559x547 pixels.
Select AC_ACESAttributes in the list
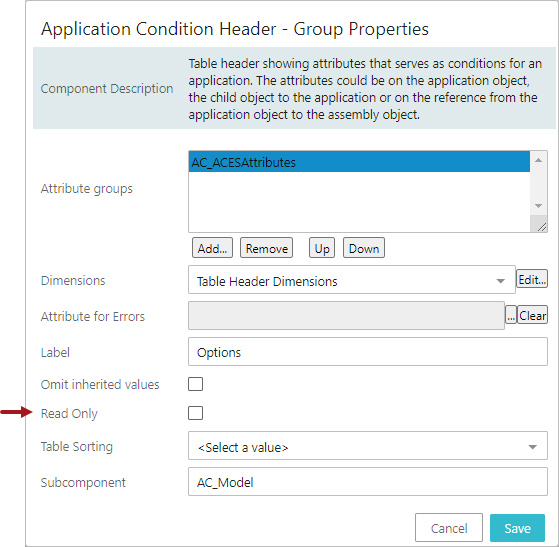pos(359,162)
